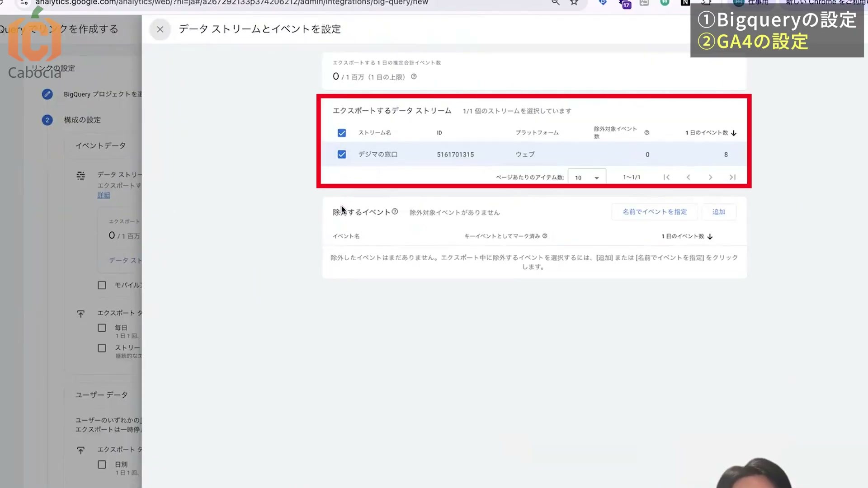
Task: Click the zoom magnifier in address bar
Action: pyautogui.click(x=556, y=3)
